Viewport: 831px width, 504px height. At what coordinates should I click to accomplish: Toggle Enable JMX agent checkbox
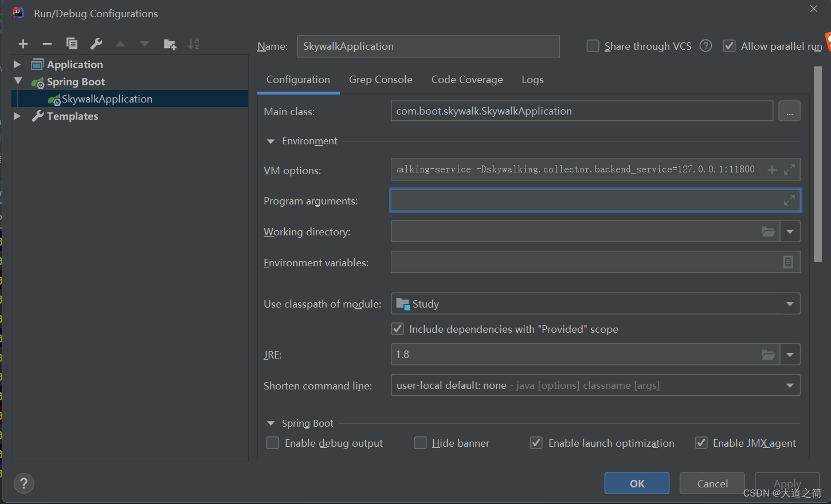701,443
